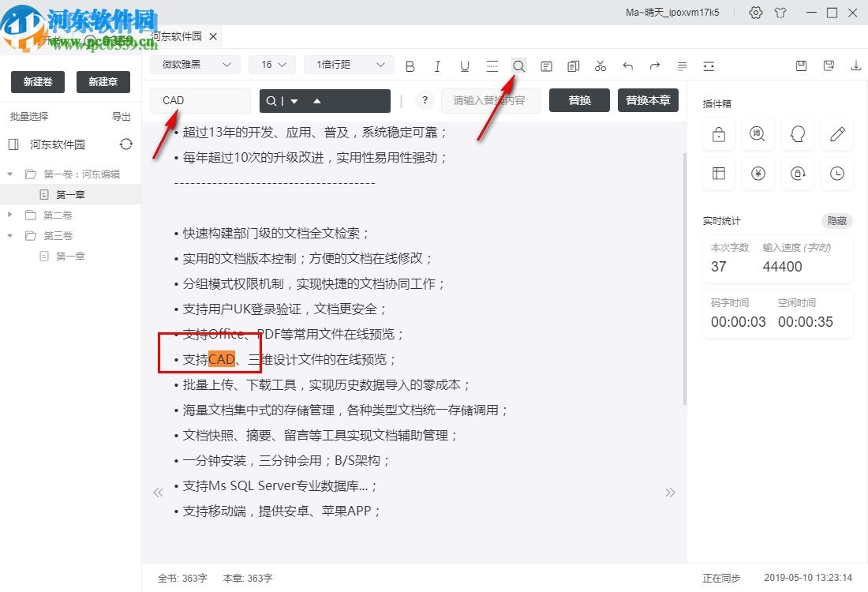Toggle bold formatting on selected text
Image resolution: width=868 pixels, height=592 pixels.
410,66
